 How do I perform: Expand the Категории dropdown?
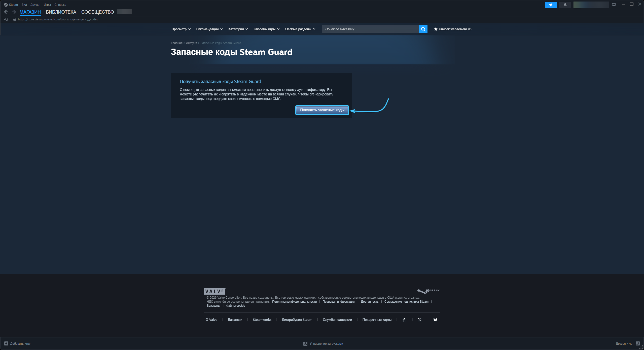238,29
